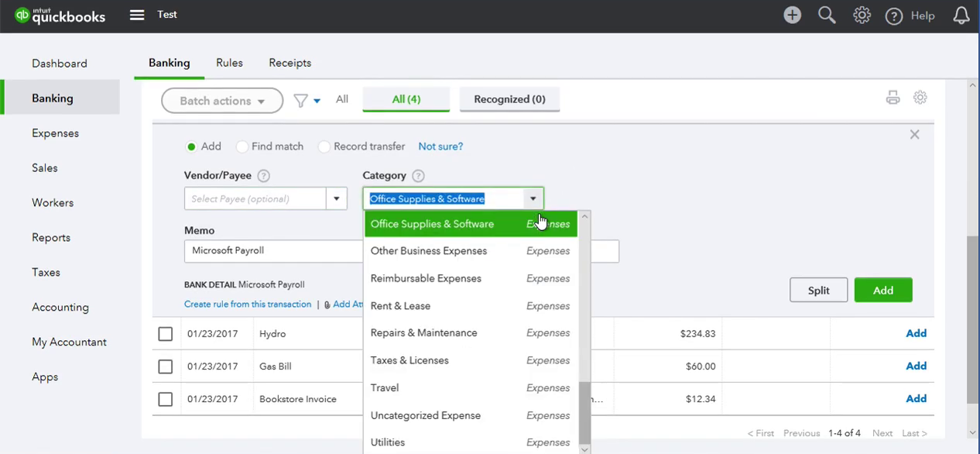The height and width of the screenshot is (454, 980).
Task: Click the filter funnel icon
Action: (x=301, y=101)
